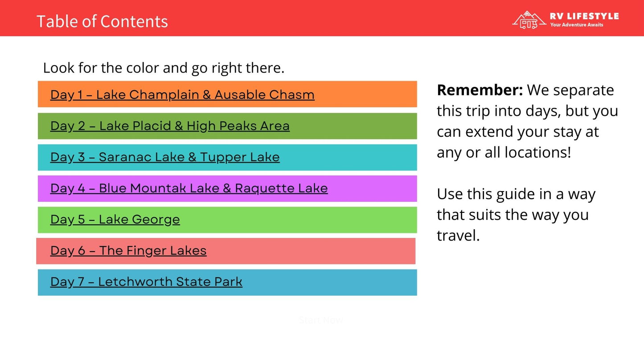Click the Your Adventure Awaits tagline

tap(576, 25)
